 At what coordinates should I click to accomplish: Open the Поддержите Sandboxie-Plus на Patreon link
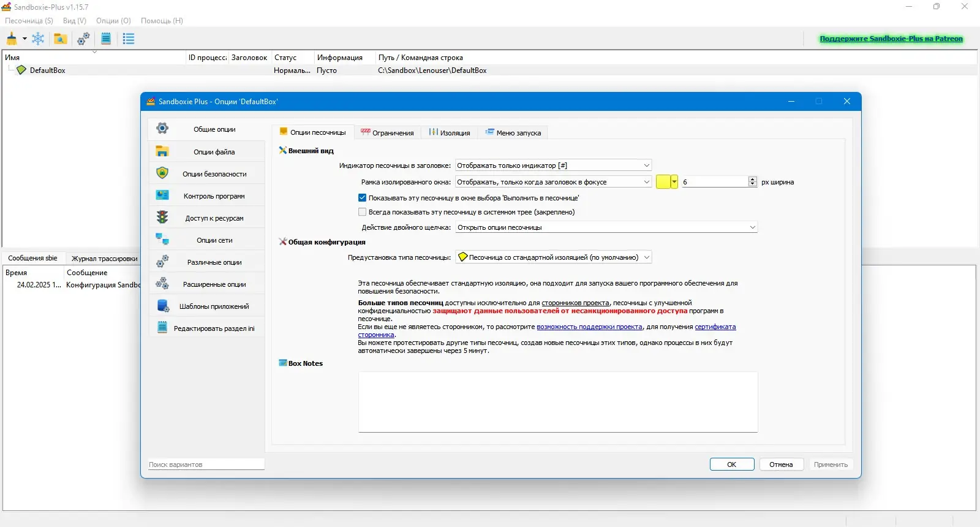tap(891, 39)
